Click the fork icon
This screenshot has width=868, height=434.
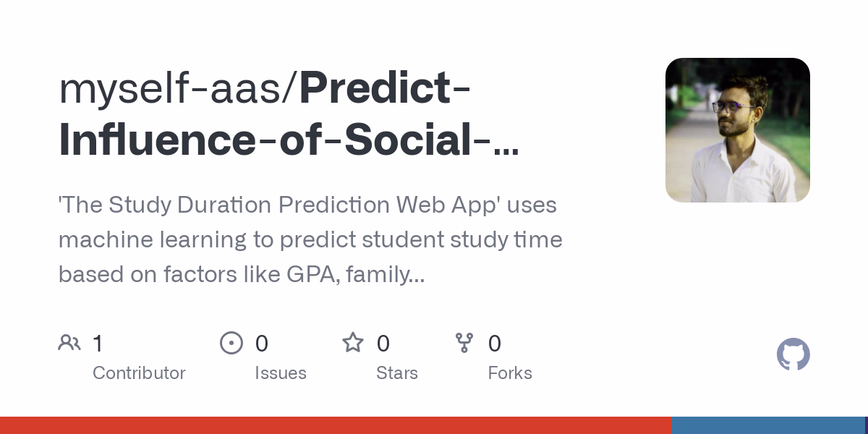464,343
